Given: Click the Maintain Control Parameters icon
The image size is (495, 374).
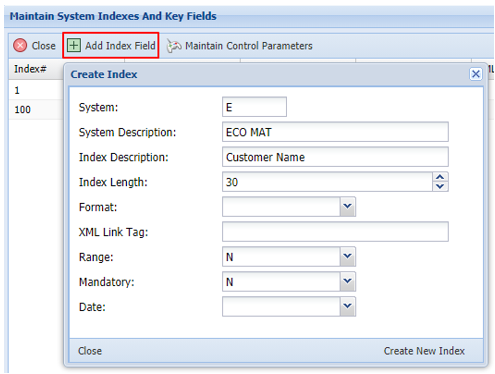Looking at the screenshot, I should coord(174,45).
